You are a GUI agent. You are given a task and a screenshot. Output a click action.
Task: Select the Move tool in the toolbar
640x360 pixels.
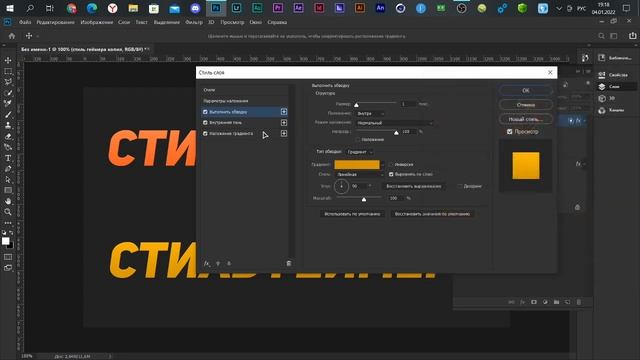8,60
